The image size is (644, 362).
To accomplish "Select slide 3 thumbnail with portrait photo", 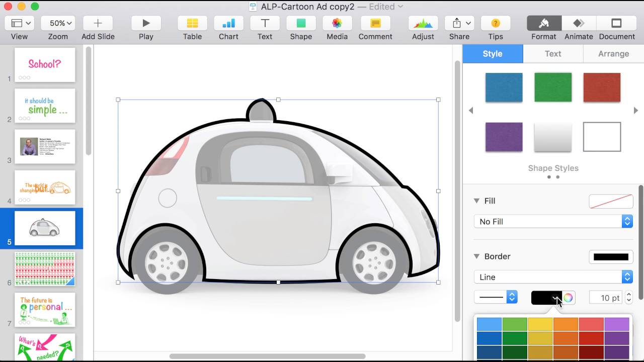I will pyautogui.click(x=45, y=146).
